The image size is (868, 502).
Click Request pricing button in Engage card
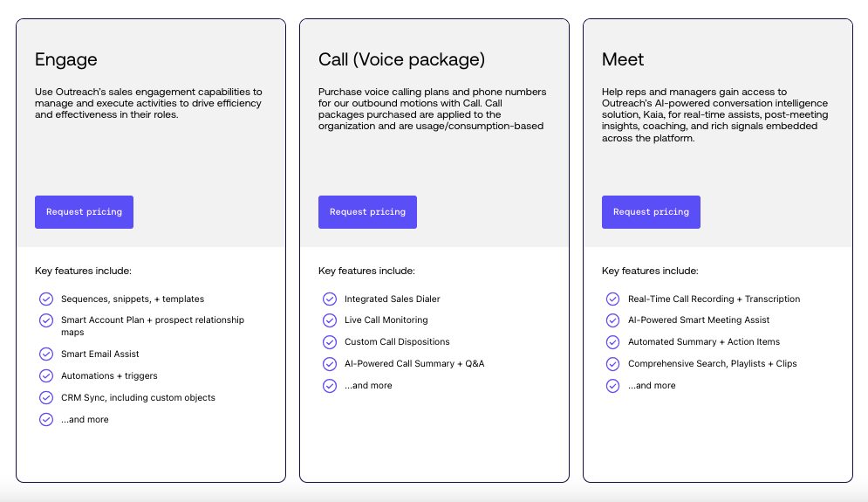pos(84,212)
